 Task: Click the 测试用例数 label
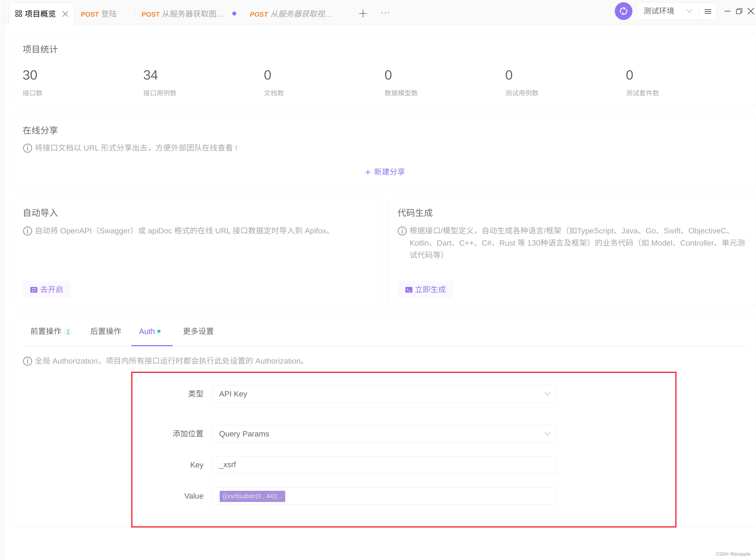(x=522, y=93)
